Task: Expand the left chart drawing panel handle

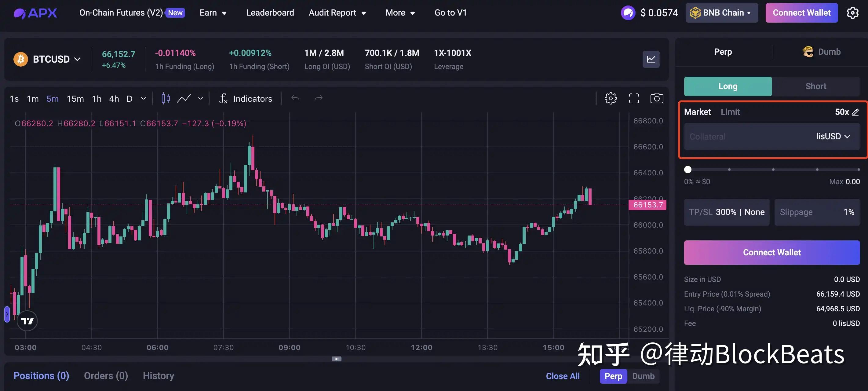Action: tap(7, 314)
